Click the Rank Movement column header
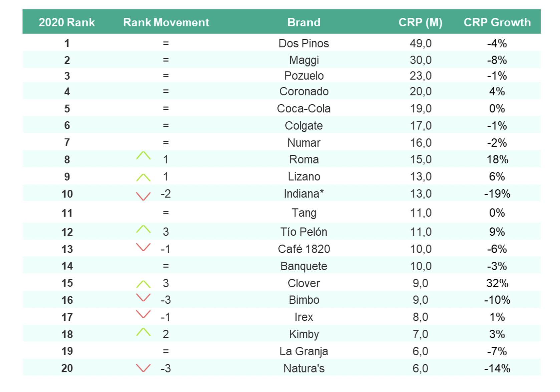The height and width of the screenshot is (392, 560). pyautogui.click(x=166, y=22)
